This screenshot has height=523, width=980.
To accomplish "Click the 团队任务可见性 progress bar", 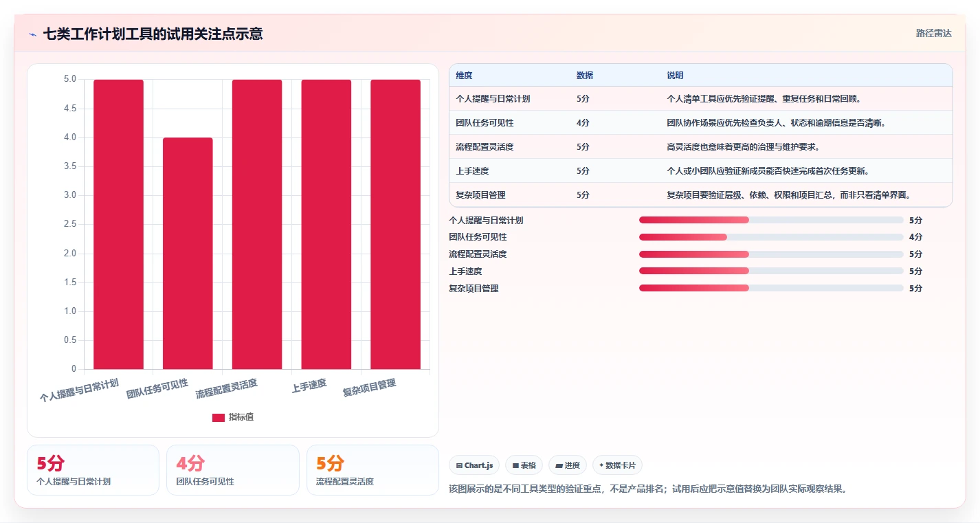I will (x=771, y=237).
